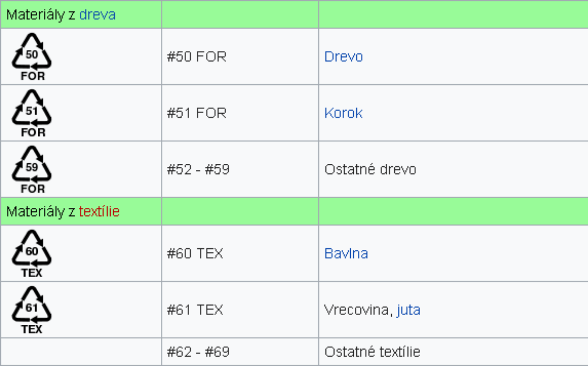Screen dimensions: 588x366
Task: Open the Bavlna article link
Action: click(346, 253)
